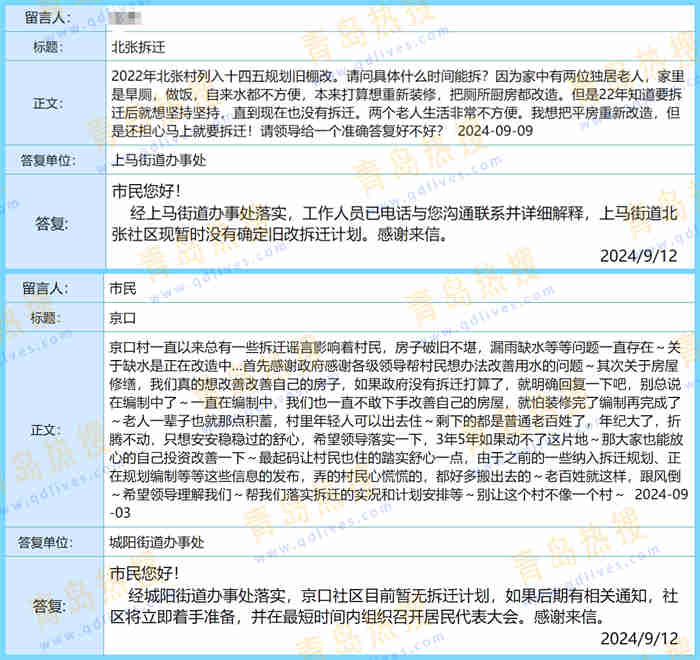
Task: Select reply unit '城阳街道办事处'
Action: (x=157, y=543)
